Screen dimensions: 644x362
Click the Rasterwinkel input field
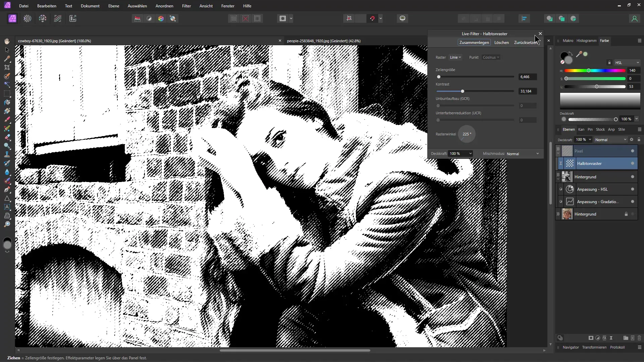[467, 134]
